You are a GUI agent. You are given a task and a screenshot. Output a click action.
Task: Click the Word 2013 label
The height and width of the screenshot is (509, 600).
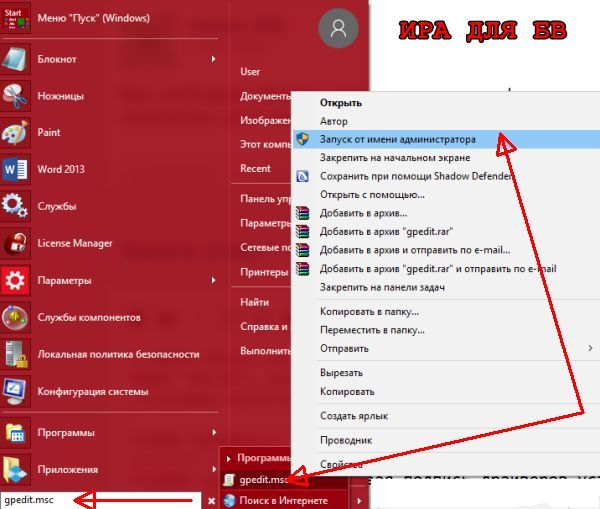click(61, 169)
